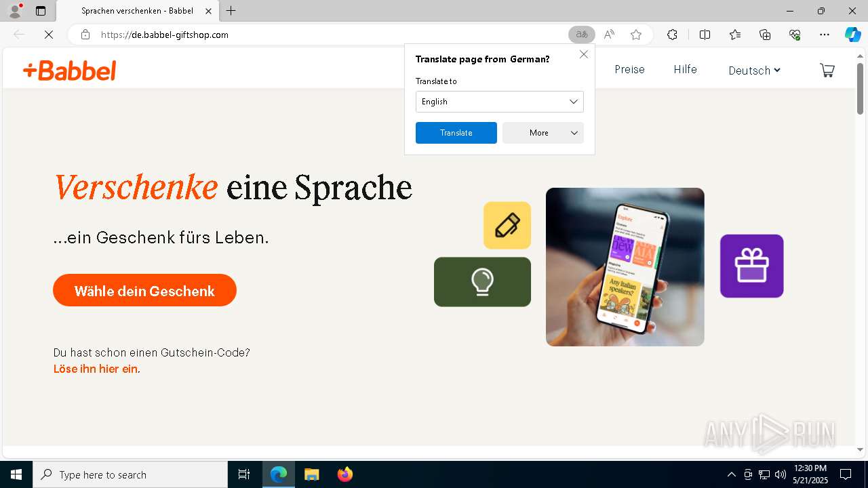The image size is (868, 488).
Task: Open the Preise menu item
Action: pyautogui.click(x=629, y=69)
